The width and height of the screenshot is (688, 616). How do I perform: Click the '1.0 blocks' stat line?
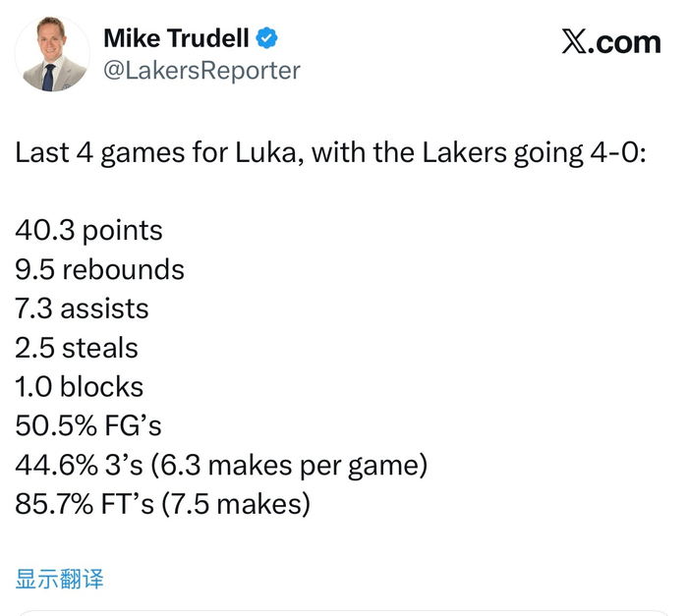pos(80,387)
